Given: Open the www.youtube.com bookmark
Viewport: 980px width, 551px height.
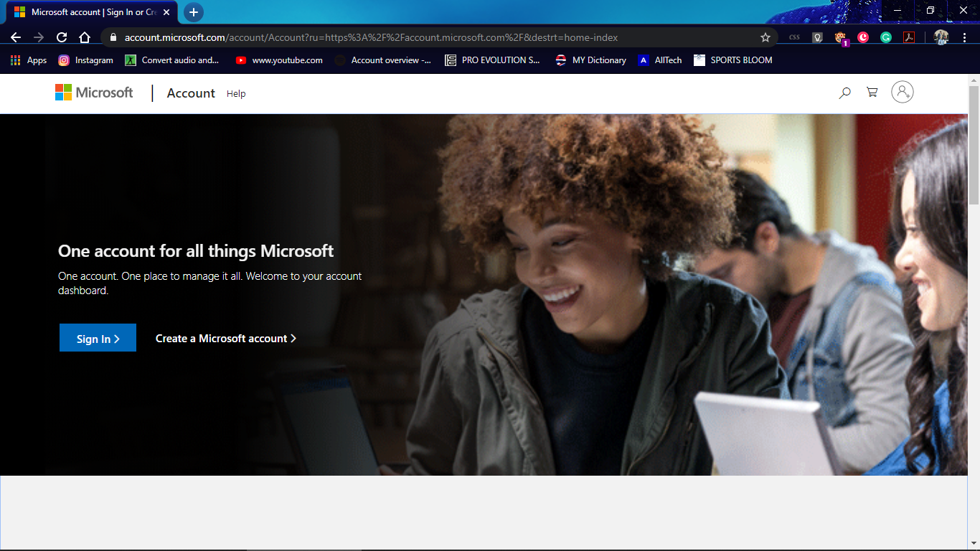Looking at the screenshot, I should (x=279, y=60).
